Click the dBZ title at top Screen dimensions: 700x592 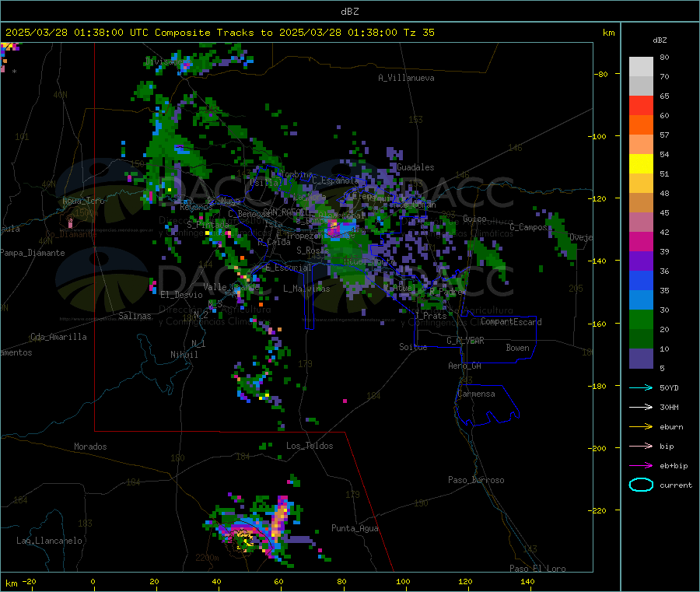(x=349, y=12)
